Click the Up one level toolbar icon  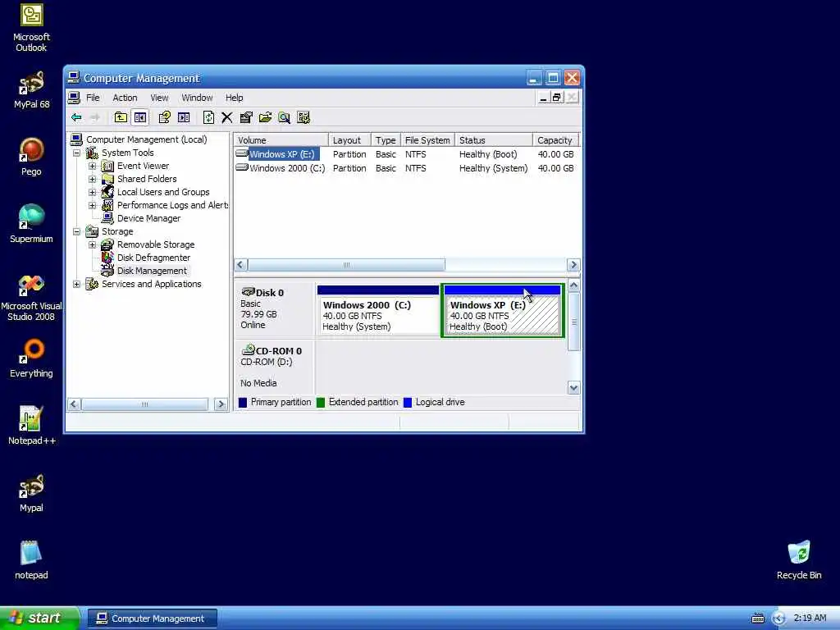[x=121, y=117]
